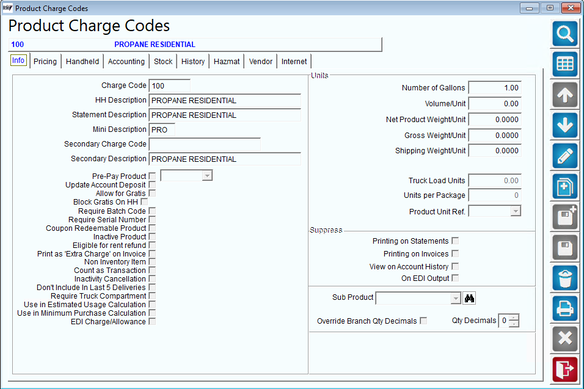The image size is (584, 389).
Task: Go to previous record with up arrow
Action: click(565, 95)
